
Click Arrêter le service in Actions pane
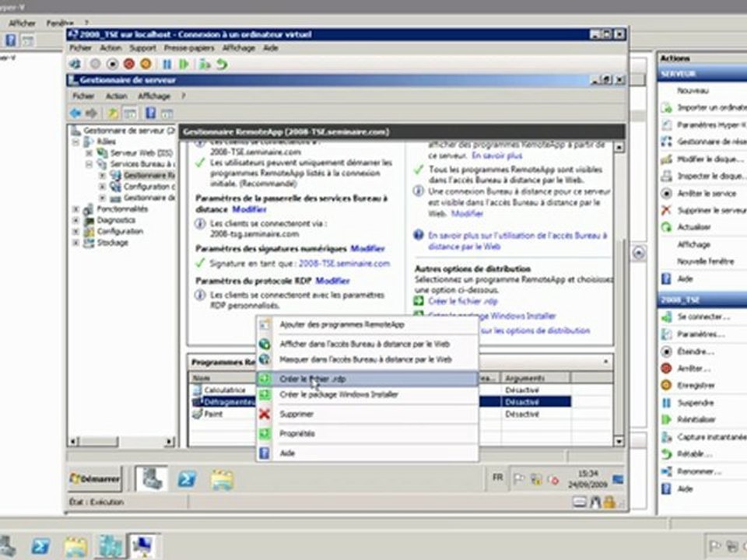707,194
